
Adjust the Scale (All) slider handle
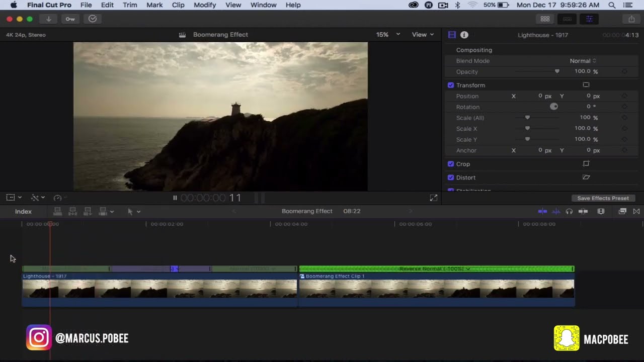coord(527,118)
